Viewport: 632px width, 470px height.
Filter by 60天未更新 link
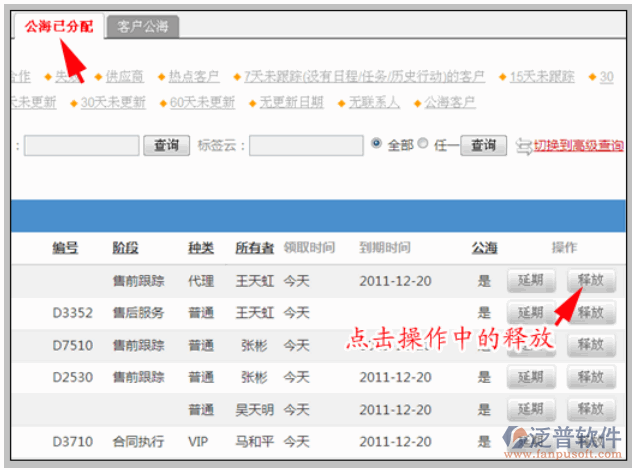pos(203,102)
